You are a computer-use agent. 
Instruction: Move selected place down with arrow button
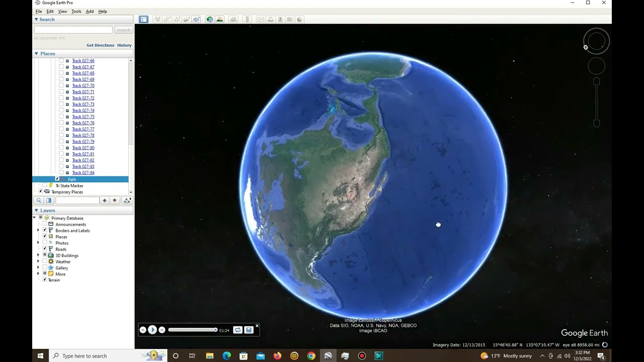[x=115, y=200]
